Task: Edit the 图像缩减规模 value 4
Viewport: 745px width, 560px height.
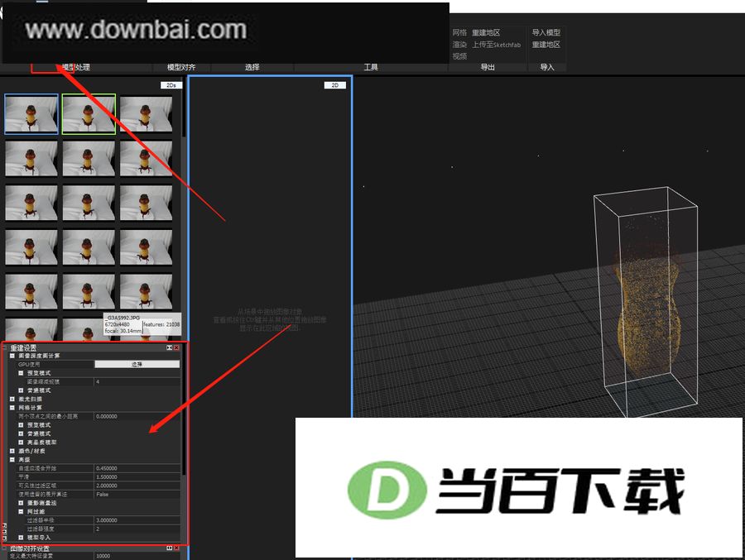Action: 137,382
